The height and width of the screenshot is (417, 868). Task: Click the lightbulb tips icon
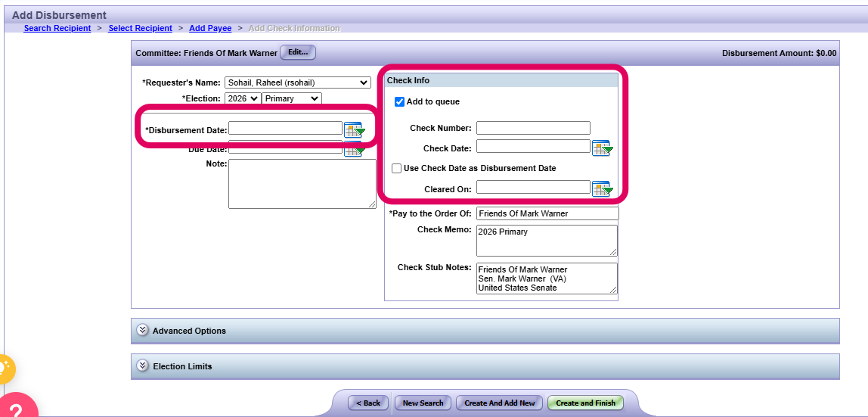point(5,369)
